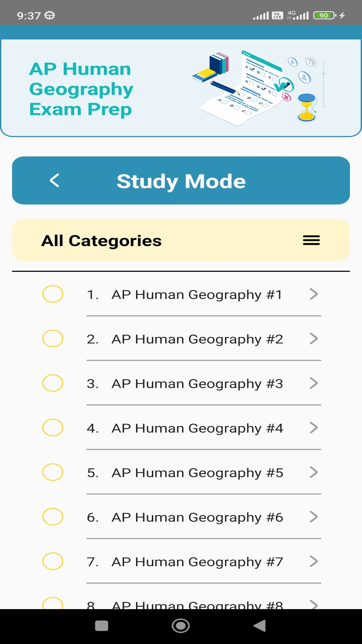Tap the exam prep illustration banner
362x644 pixels.
[258, 88]
